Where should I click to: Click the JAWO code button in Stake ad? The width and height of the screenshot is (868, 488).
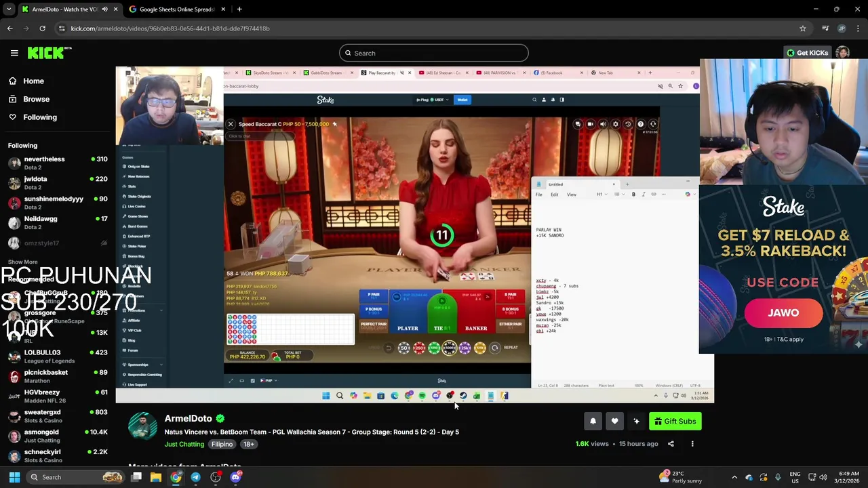point(783,312)
